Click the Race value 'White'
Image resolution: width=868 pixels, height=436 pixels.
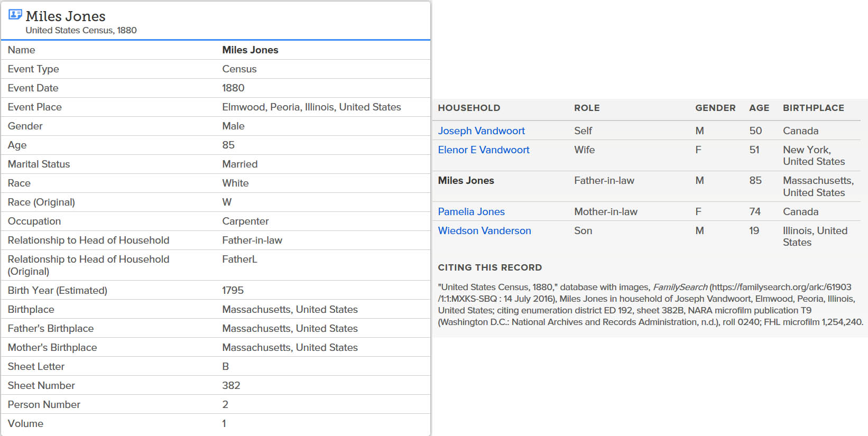235,183
